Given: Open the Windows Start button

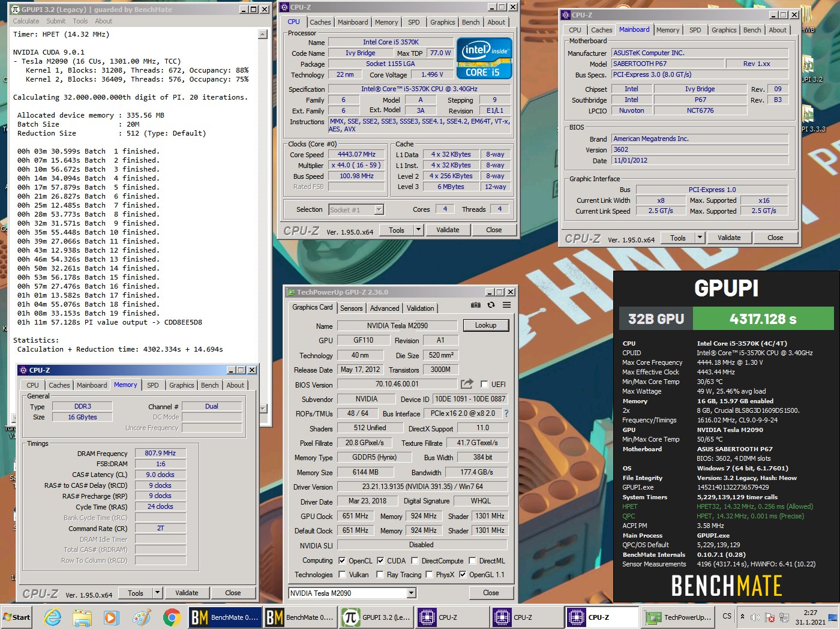Looking at the screenshot, I should tap(17, 617).
